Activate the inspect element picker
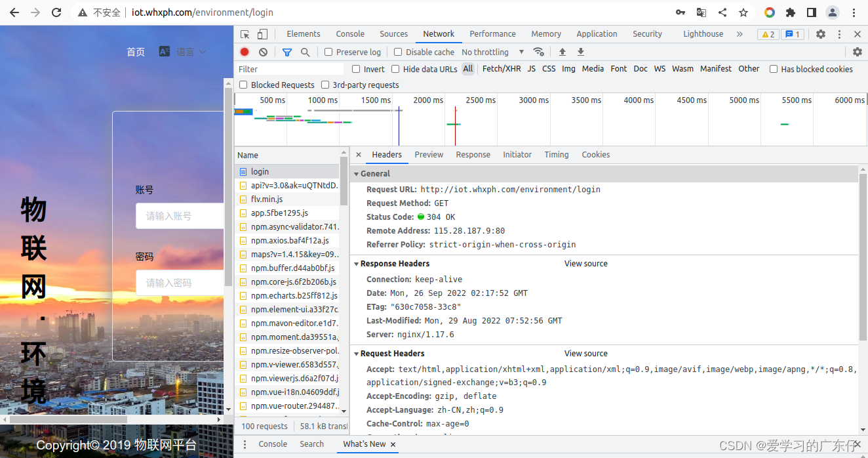 point(245,34)
